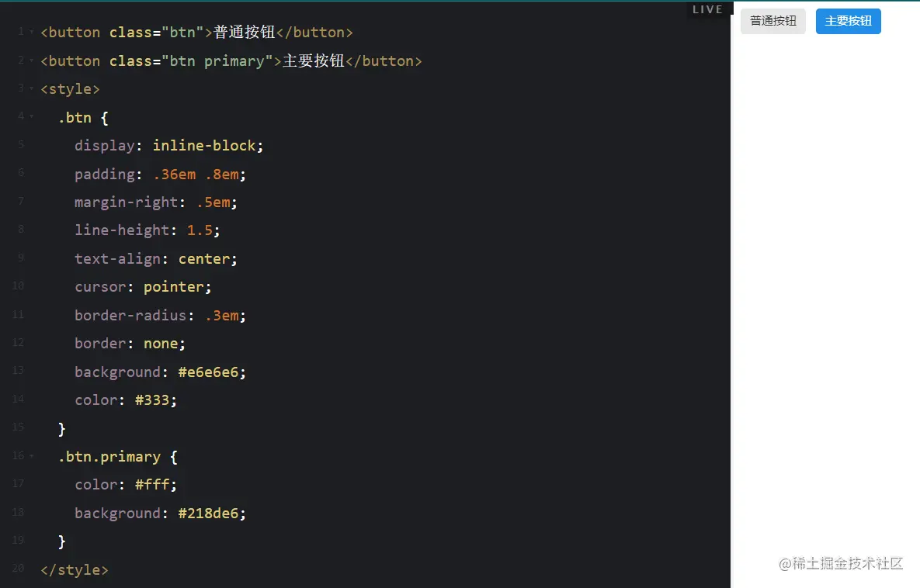
Task: Place cursor on 'display: inline-block;' line
Action: pyautogui.click(x=169, y=145)
